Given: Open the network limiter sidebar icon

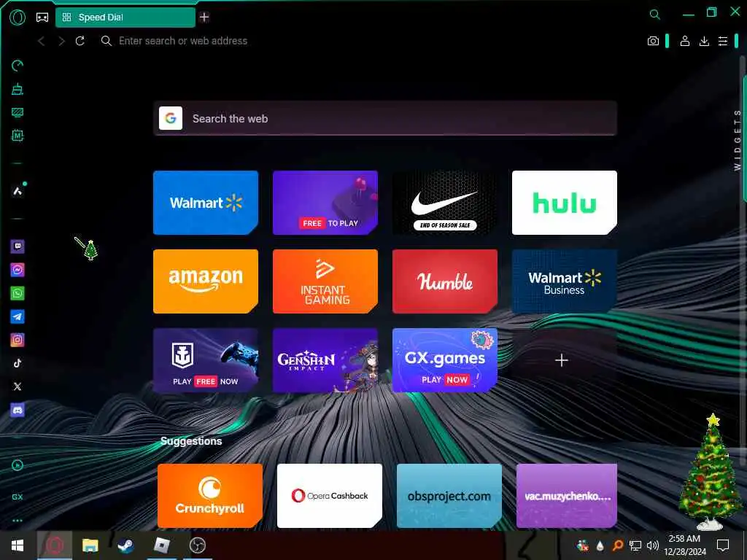Looking at the screenshot, I should (18, 112).
